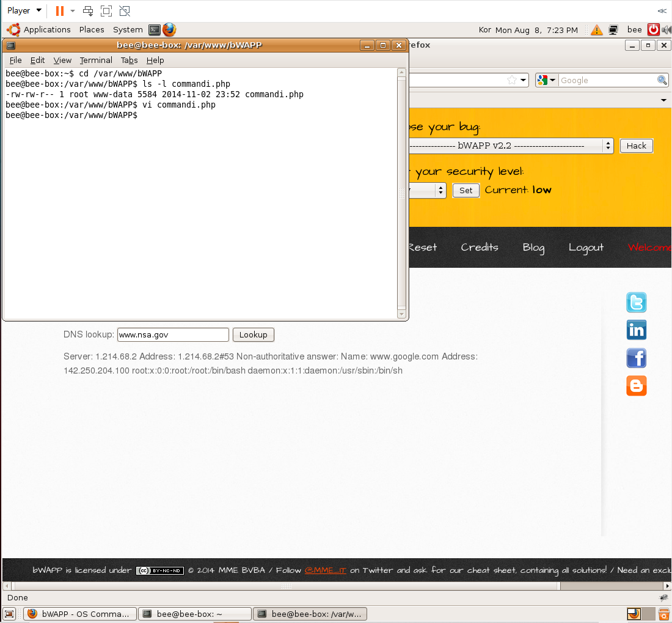672x623 pixels.
Task: Click terminal scrollbar up arrow
Action: [x=401, y=72]
